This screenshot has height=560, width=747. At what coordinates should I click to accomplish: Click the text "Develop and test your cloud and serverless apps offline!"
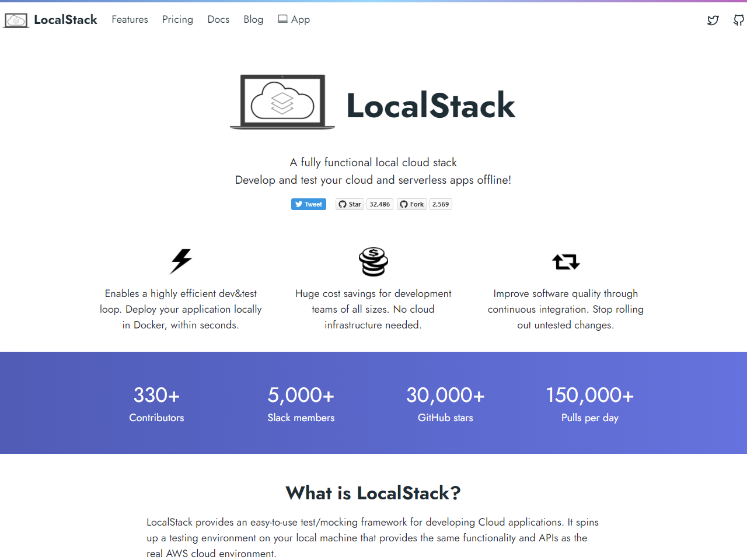point(373,180)
